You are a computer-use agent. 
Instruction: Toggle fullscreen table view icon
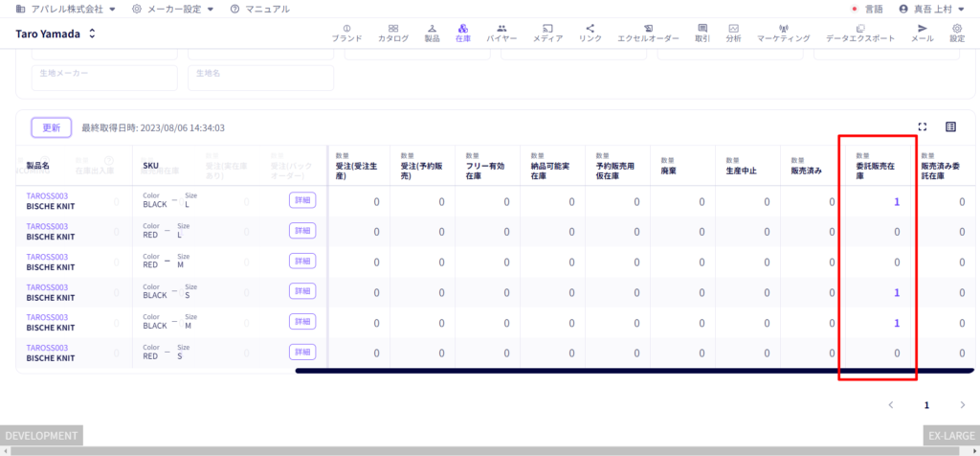click(x=923, y=127)
